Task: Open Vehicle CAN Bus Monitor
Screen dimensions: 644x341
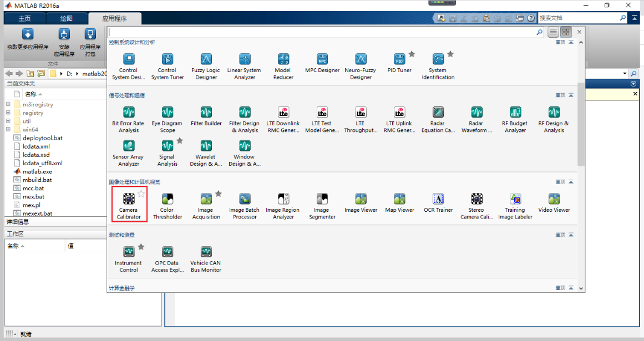Action: (206, 259)
